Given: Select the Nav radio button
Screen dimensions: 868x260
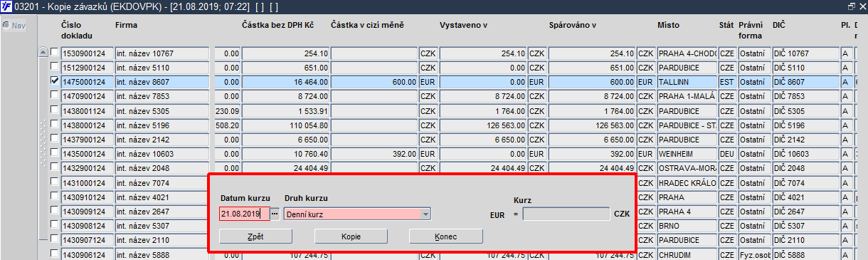Looking at the screenshot, I should pyautogui.click(x=6, y=26).
